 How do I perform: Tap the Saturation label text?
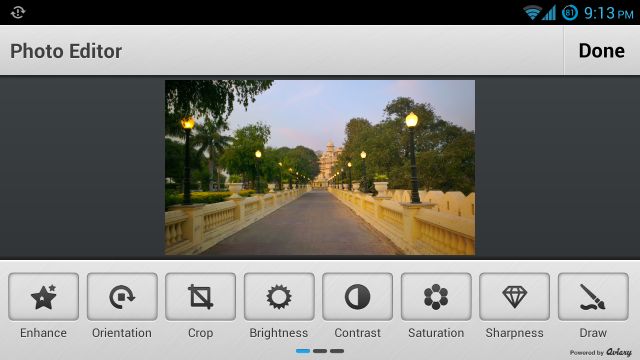(x=436, y=333)
